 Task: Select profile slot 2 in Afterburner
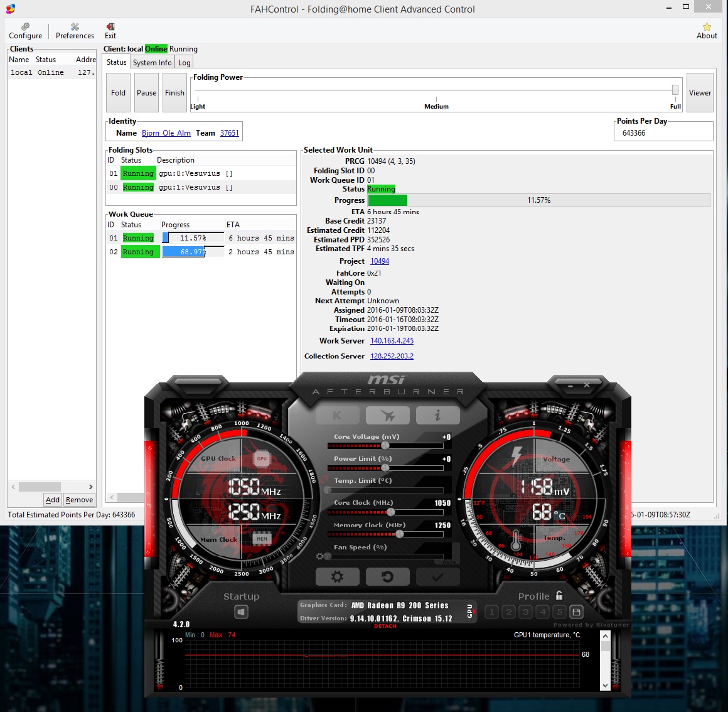(x=509, y=612)
